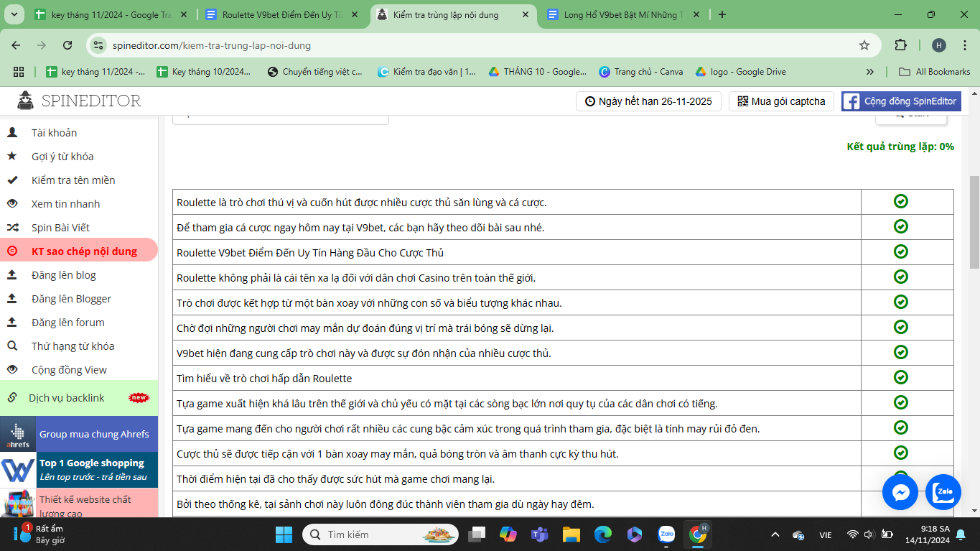The width and height of the screenshot is (980, 551).
Task: Open the Messenger chat bubble
Action: [x=900, y=492]
